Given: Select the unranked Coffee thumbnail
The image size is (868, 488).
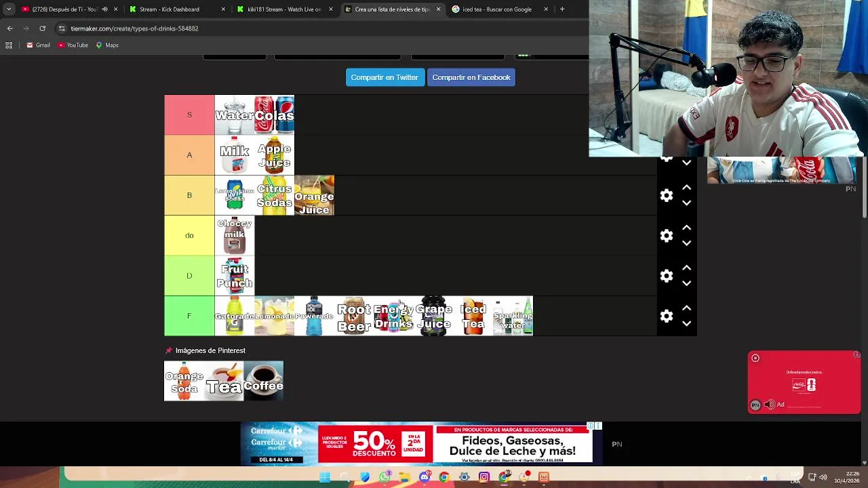Looking at the screenshot, I should click(x=264, y=381).
